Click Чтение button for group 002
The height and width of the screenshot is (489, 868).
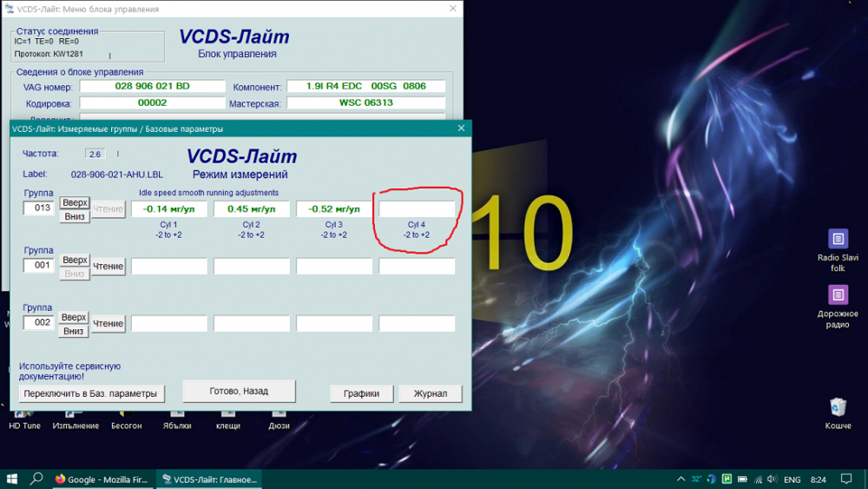(x=108, y=323)
